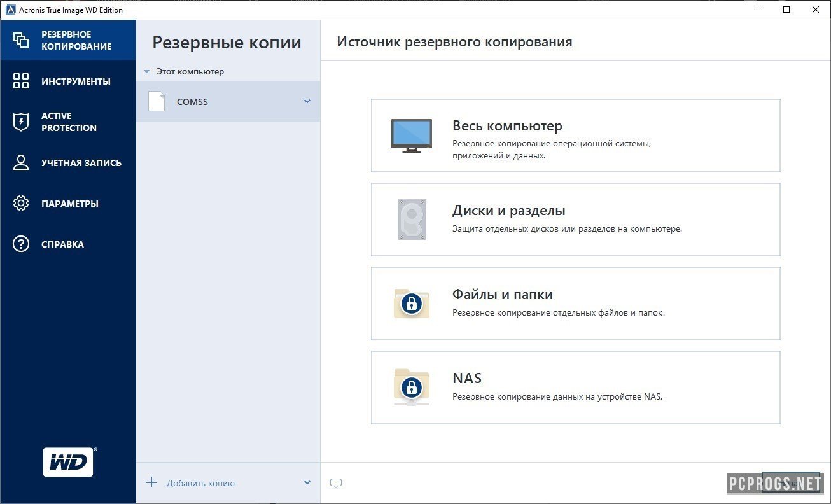Go to Параметры section
Screen dimensions: 831x504
[x=68, y=203]
